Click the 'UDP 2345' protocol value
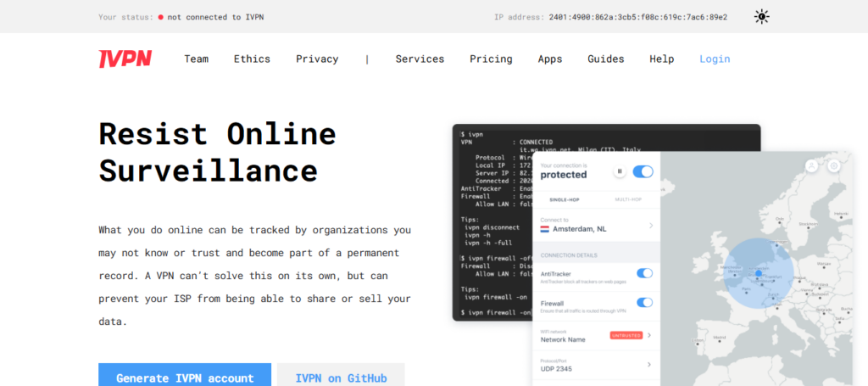This screenshot has height=386, width=868. tap(556, 369)
